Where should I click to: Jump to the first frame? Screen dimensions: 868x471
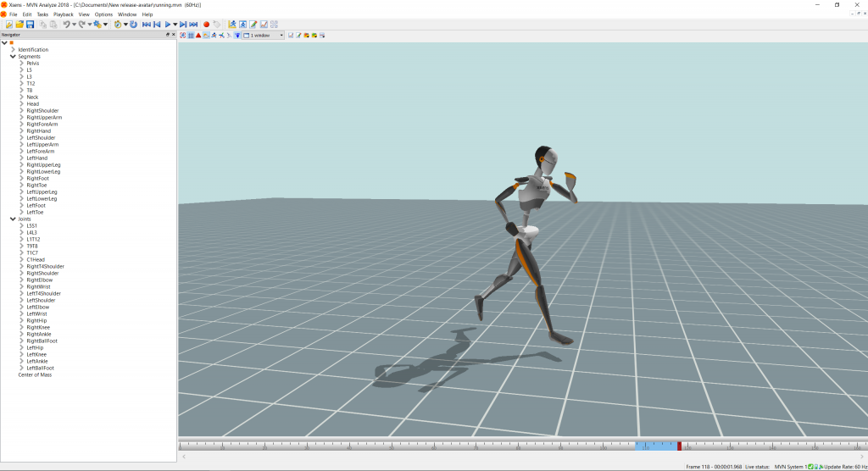click(147, 25)
